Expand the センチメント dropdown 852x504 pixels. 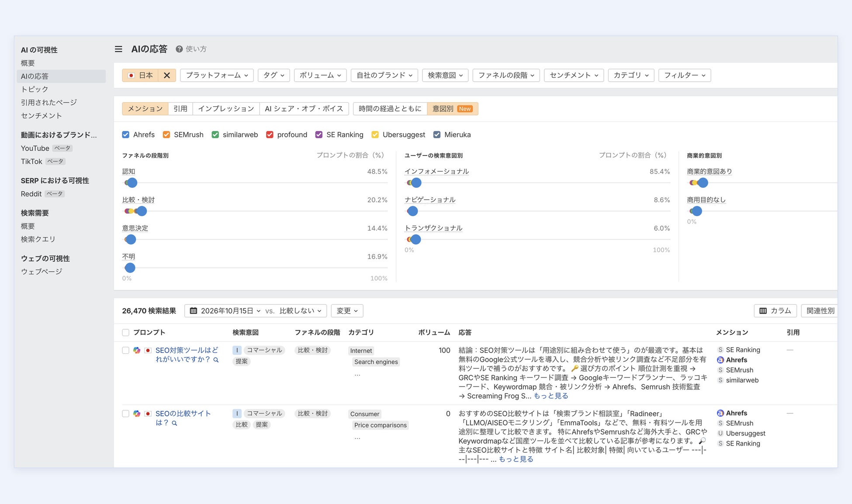coord(574,75)
